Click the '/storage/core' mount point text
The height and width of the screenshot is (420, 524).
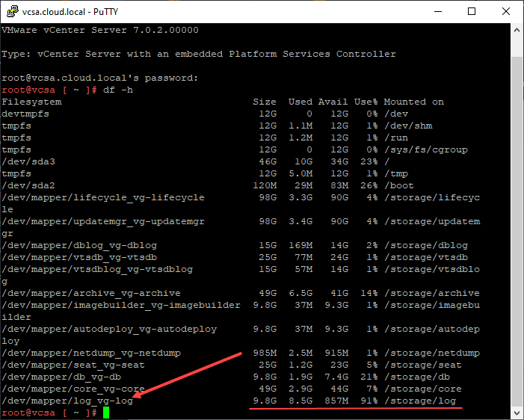coord(423,389)
